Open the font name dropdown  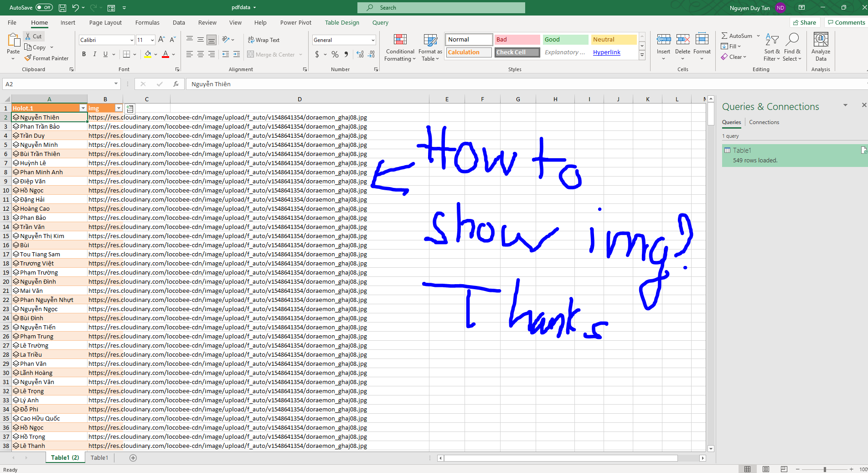pos(131,40)
